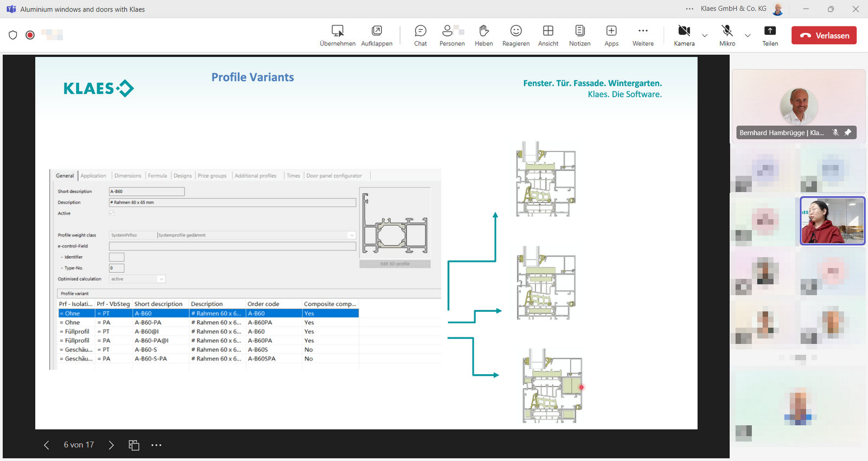Screen dimensions: 868x461
Task: Toggle the recording indicator button
Action: pos(30,35)
